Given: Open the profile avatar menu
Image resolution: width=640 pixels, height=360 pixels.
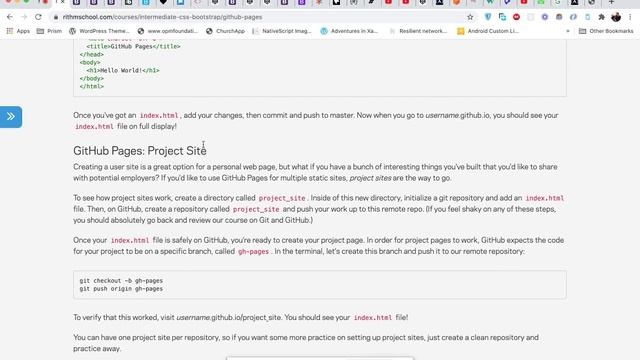Looking at the screenshot, I should (x=616, y=17).
